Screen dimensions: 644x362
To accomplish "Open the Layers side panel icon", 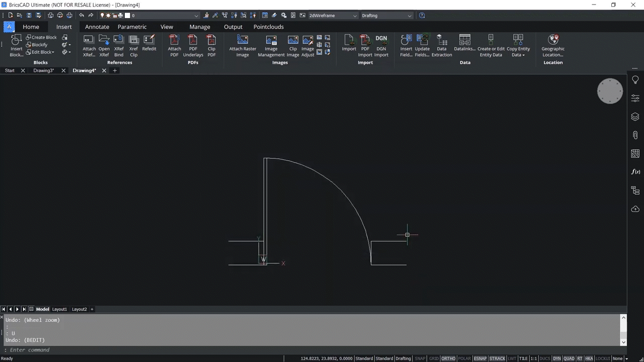I will pos(635,117).
